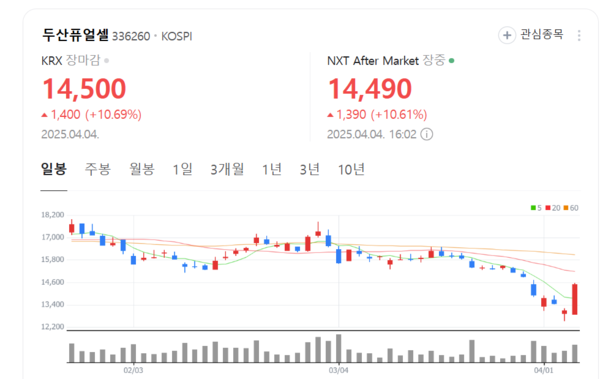Click the 18,200 price axis label
The image size is (600, 379).
[x=53, y=215]
